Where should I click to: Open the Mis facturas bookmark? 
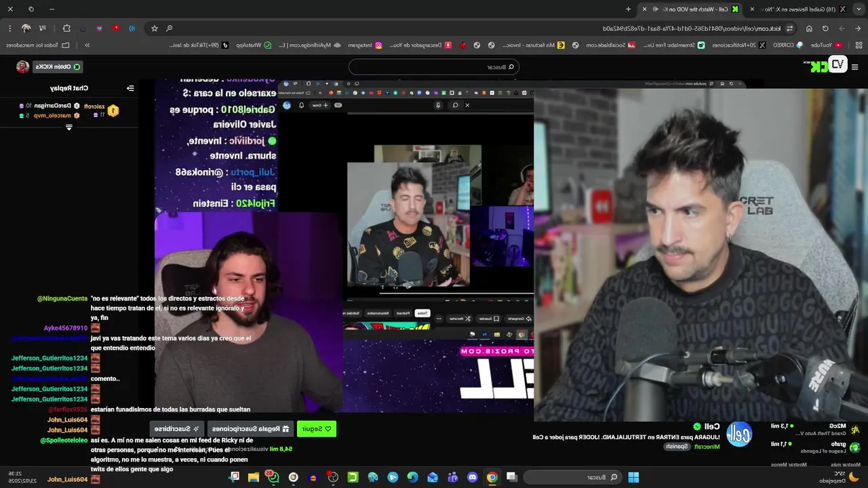coord(533,45)
